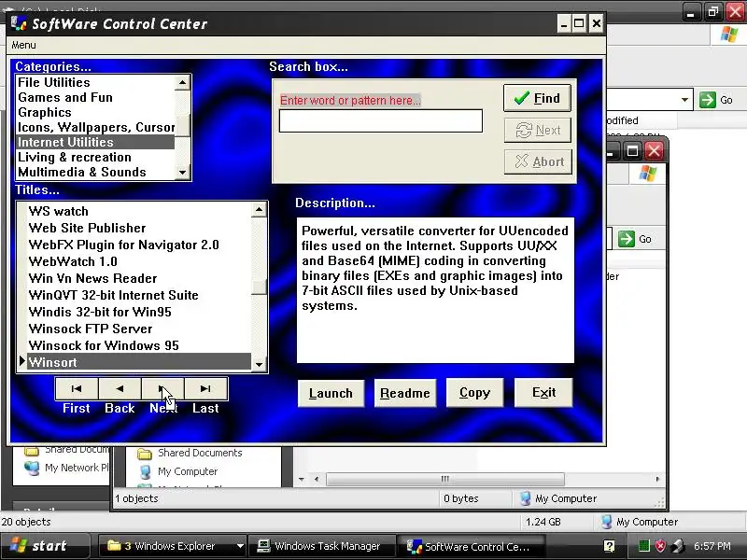Image resolution: width=747 pixels, height=560 pixels.
Task: Select WinQVT 32-bit Internet Suite
Action: pos(138,295)
